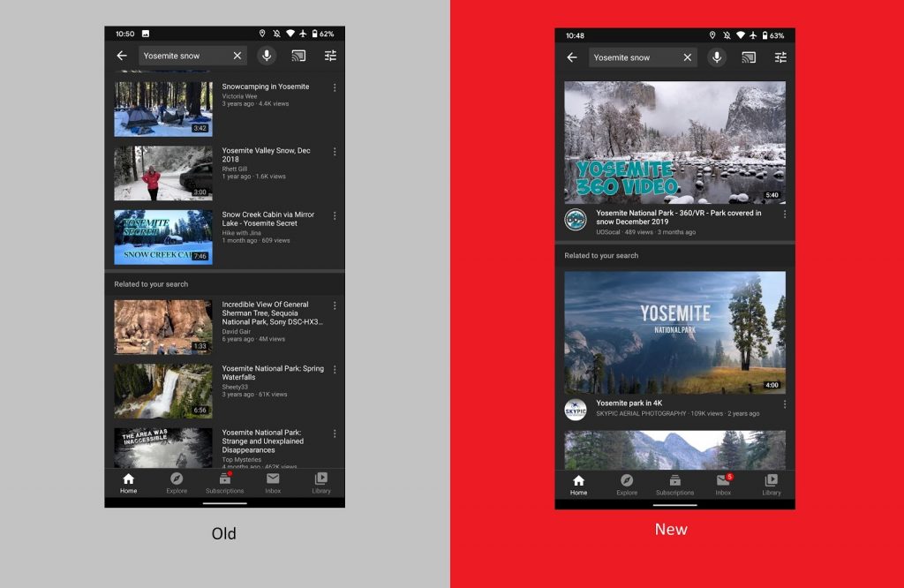Open more options for General Sherman Tree video
This screenshot has width=904, height=588.
point(335,305)
